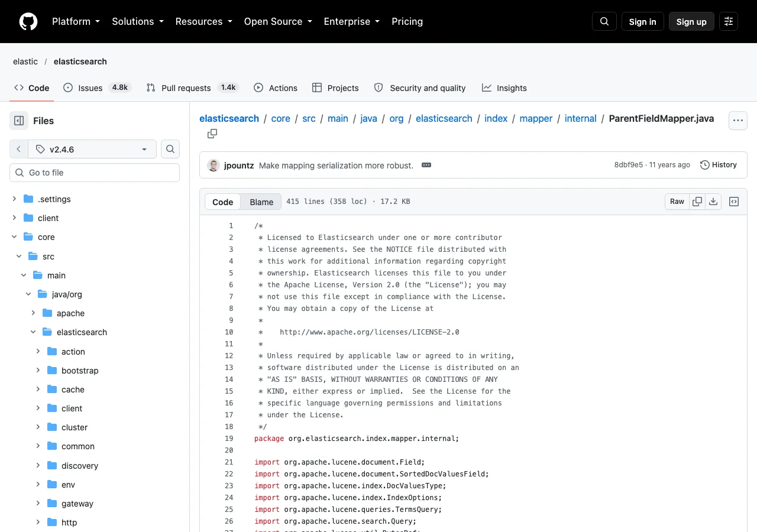Expand the .settings folder
757x532 pixels.
click(14, 199)
